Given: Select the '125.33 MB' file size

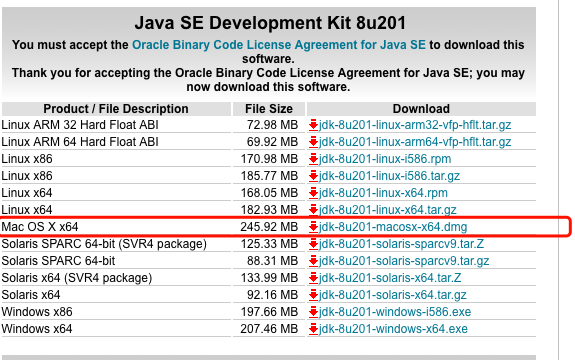Looking at the screenshot, I should coord(269,244).
